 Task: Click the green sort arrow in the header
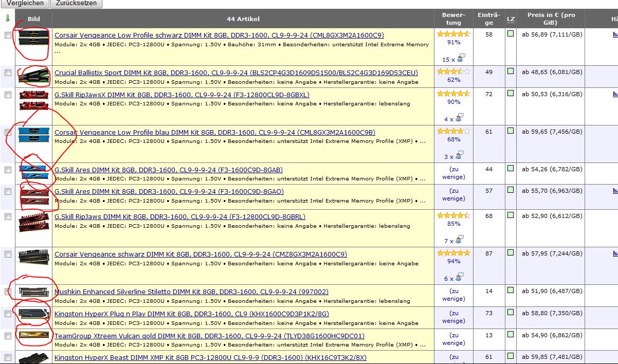tap(7, 19)
